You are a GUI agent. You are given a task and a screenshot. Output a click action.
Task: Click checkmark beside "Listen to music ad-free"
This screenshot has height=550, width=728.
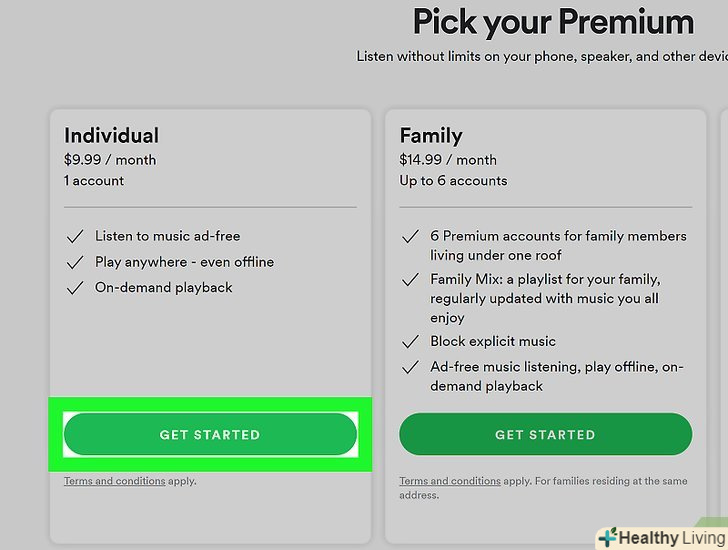[x=74, y=237]
